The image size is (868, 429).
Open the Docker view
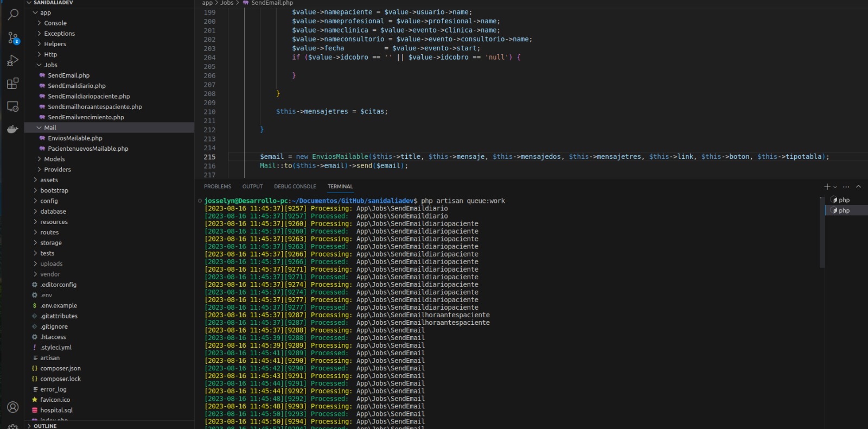[13, 129]
